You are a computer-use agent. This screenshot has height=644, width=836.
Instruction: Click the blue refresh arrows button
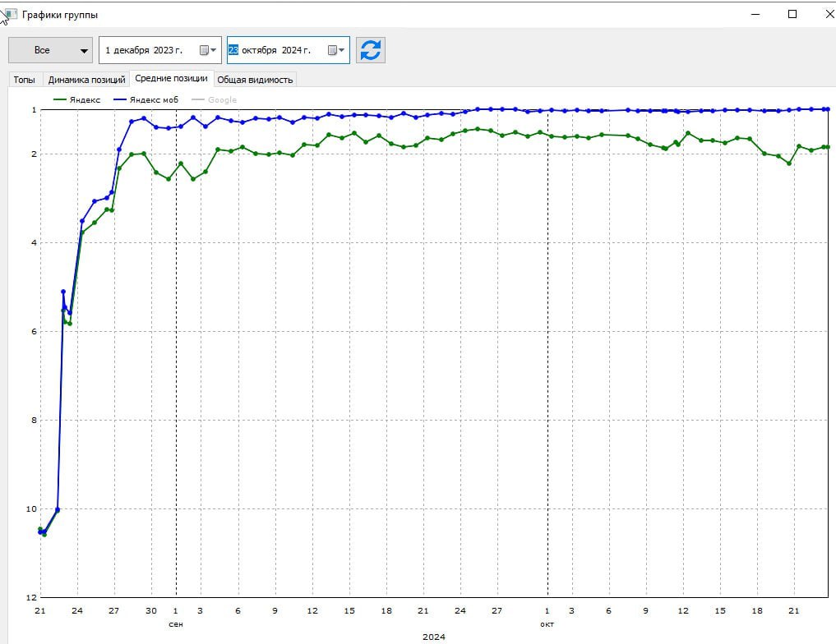(371, 50)
